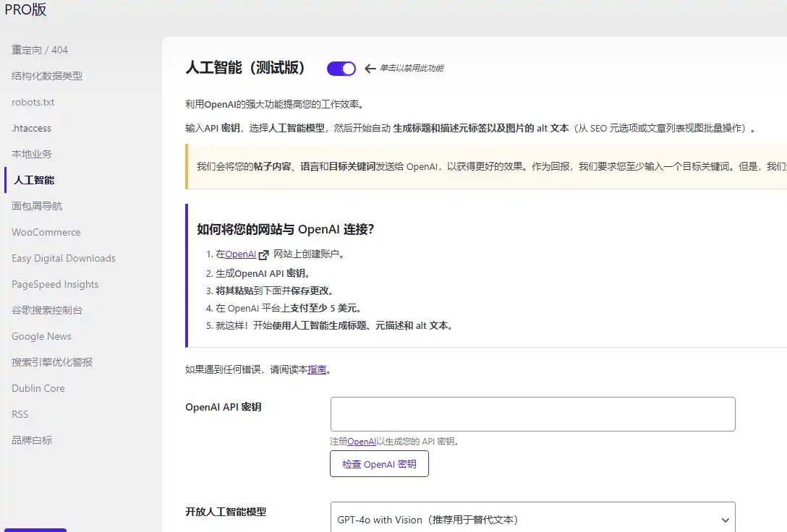Open the robots.txt sidebar entry

pos(33,102)
